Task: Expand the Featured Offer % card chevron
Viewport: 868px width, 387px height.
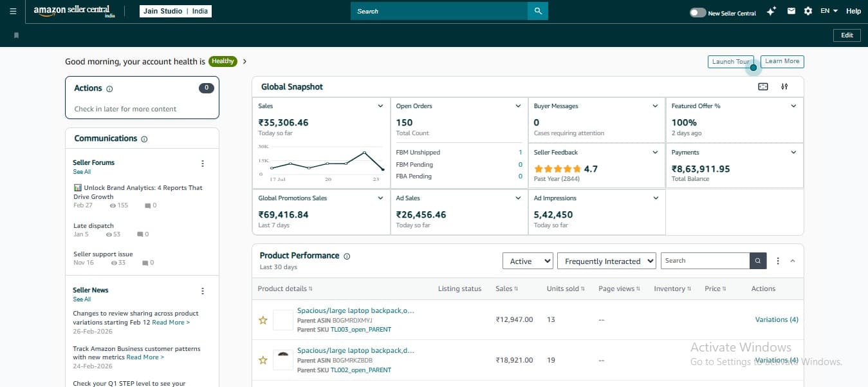Action: [793, 106]
